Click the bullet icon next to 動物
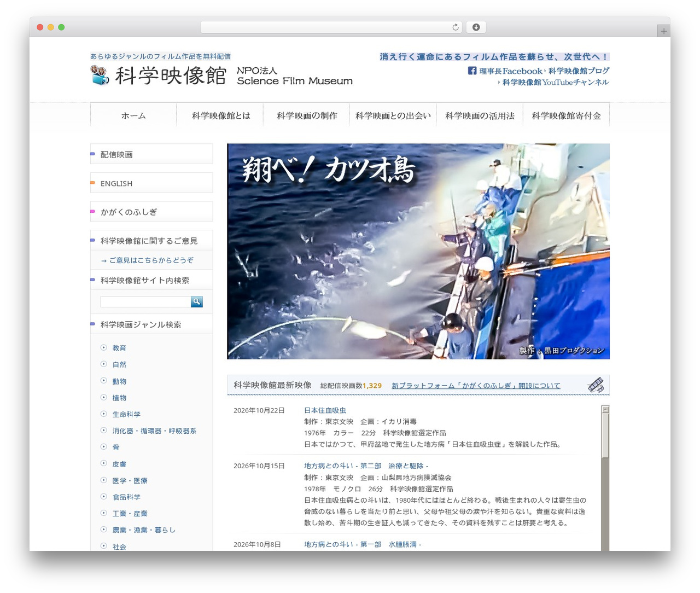This screenshot has height=593, width=700. click(x=104, y=381)
